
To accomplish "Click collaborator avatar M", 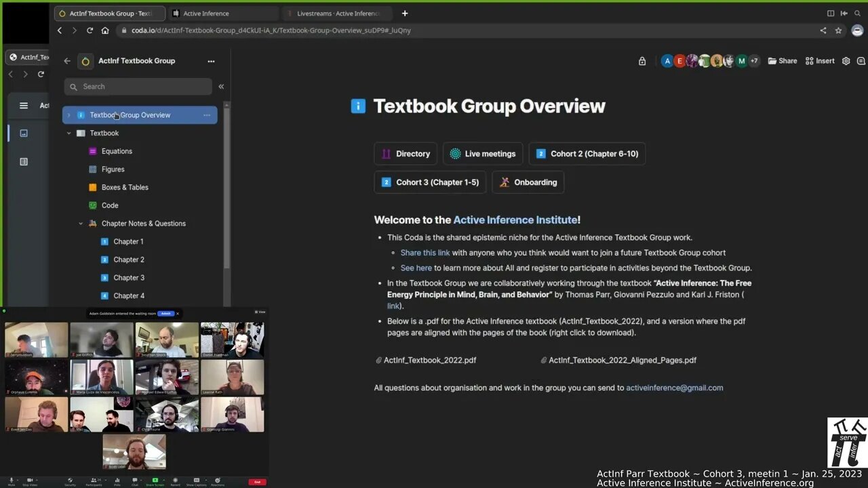I will point(742,61).
